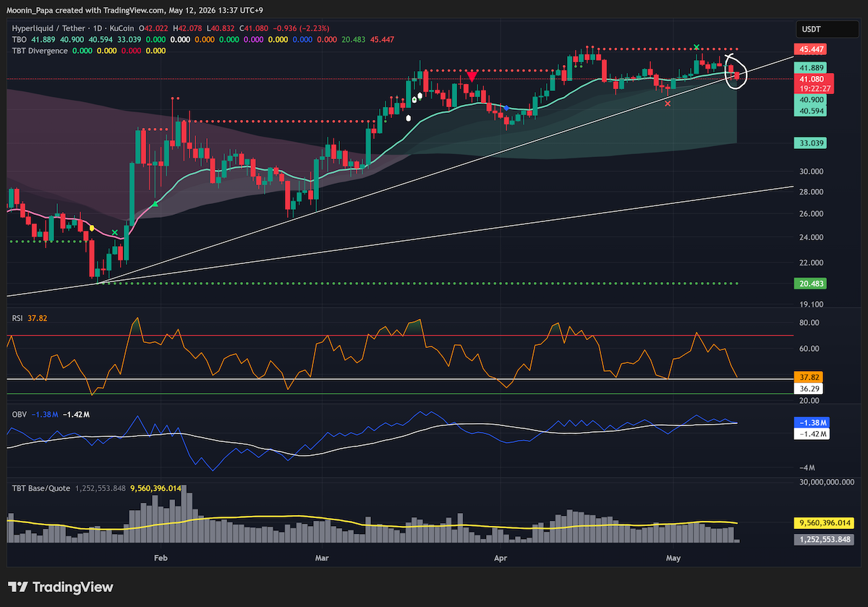Click the TradingView logo at bottom
868x607 pixels.
61,587
